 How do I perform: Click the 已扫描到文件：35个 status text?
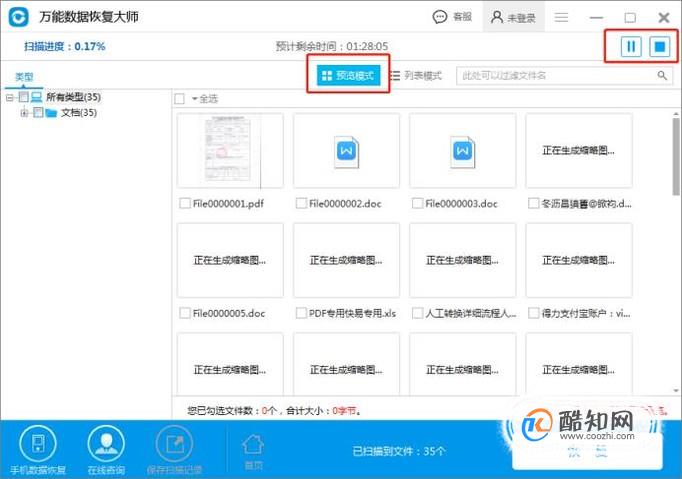click(x=399, y=451)
